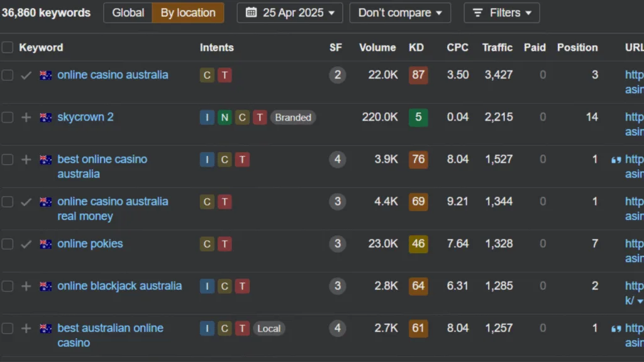Screen dimensions: 644x362
Task: Check the box for online casino australia
Action: 8,75
